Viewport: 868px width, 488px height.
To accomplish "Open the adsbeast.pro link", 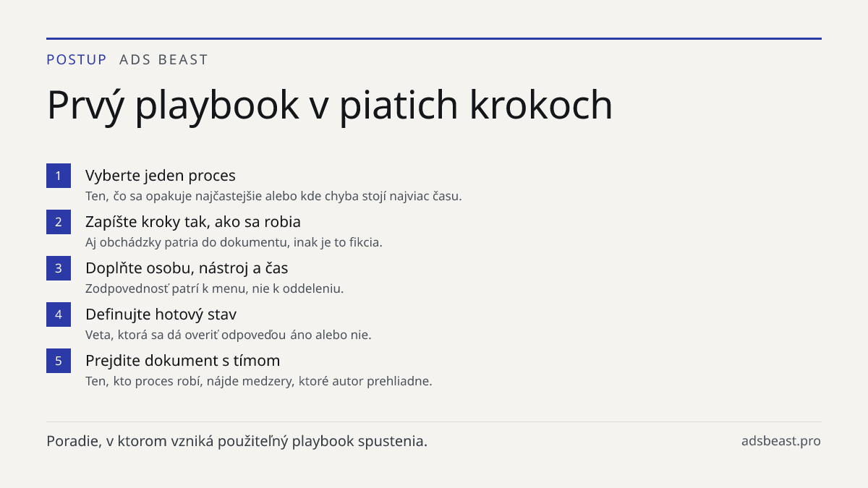I will point(781,441).
